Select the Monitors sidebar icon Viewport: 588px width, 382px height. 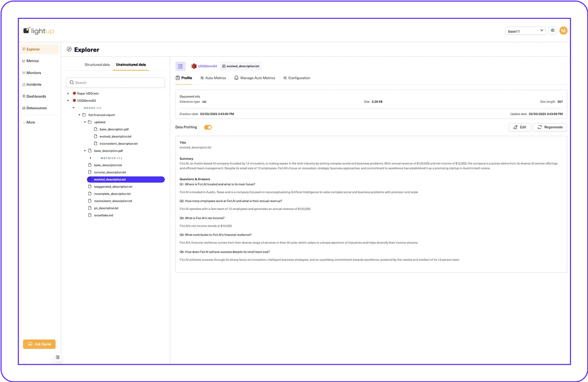(24, 73)
